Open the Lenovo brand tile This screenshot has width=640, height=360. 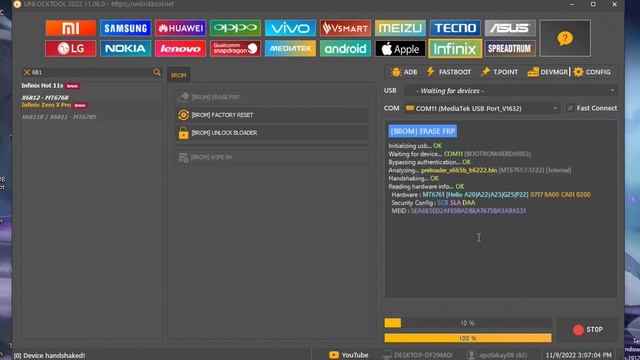point(180,49)
